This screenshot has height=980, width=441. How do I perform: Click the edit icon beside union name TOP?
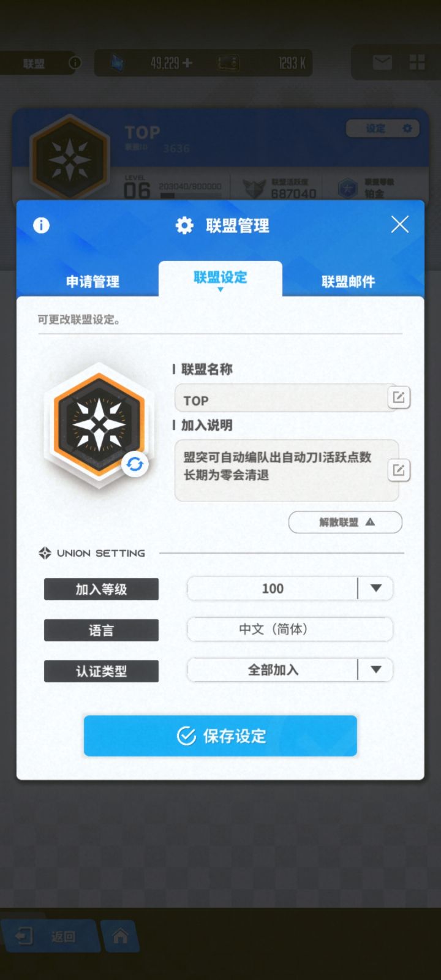coord(399,398)
